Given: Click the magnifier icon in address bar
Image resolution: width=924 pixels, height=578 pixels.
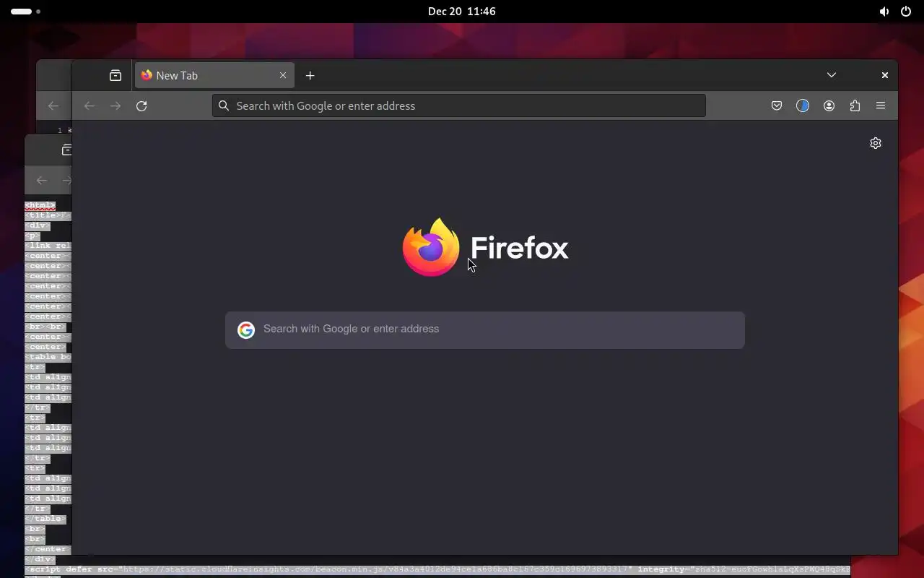Looking at the screenshot, I should tap(224, 105).
